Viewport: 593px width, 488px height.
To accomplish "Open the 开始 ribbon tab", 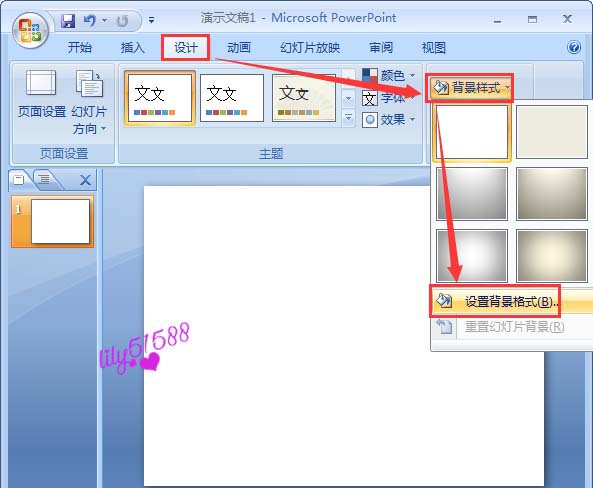I will tap(80, 48).
